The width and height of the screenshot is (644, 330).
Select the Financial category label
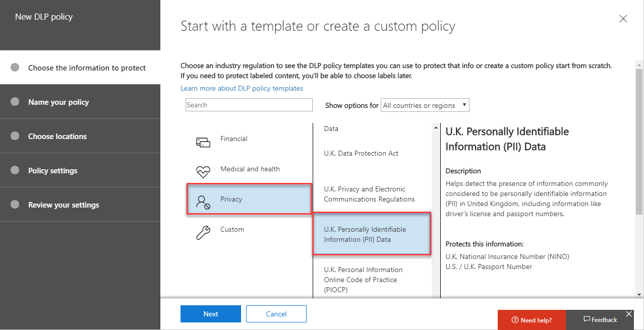[x=234, y=139]
